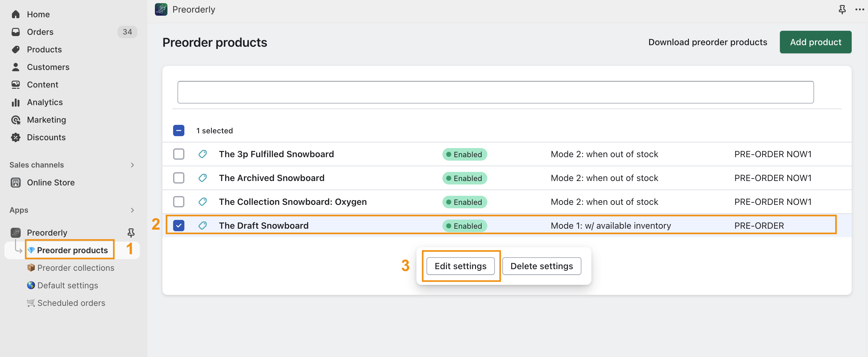
Task: Click the Orders inbox icon
Action: click(x=15, y=32)
